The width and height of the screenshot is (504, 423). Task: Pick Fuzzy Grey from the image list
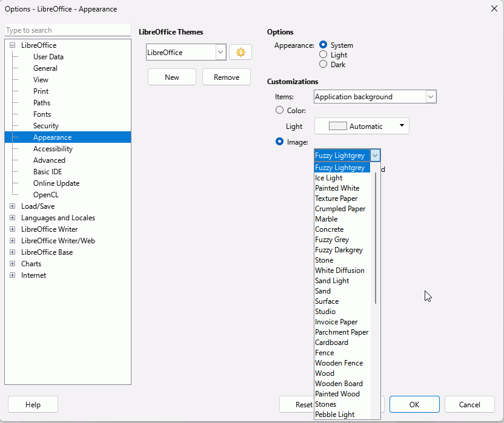pos(342,240)
